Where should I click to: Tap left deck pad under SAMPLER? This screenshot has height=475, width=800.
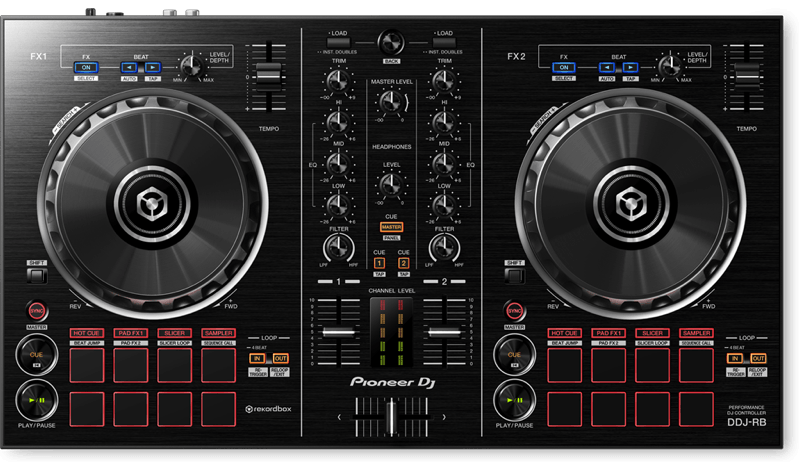[218, 365]
